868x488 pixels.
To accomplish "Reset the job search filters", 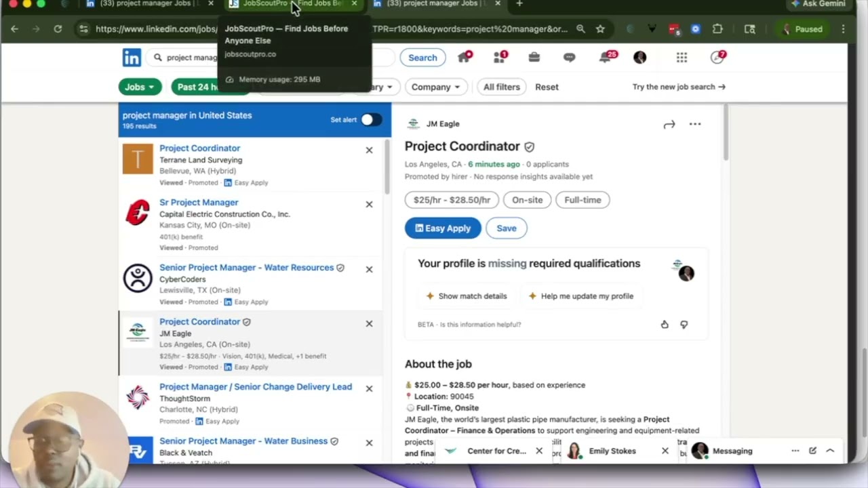I will click(547, 87).
